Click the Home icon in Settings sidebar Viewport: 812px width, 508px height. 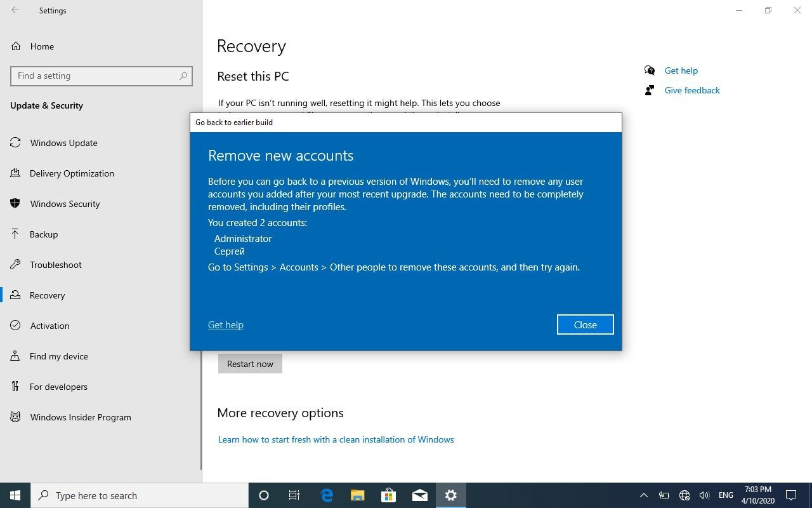[15, 46]
